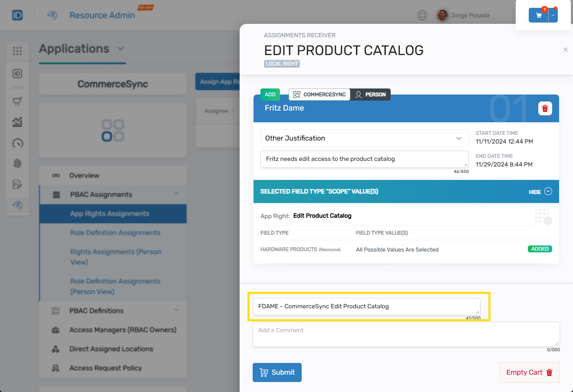
Task: Close the Edit Product Catalog panel
Action: pos(565,50)
